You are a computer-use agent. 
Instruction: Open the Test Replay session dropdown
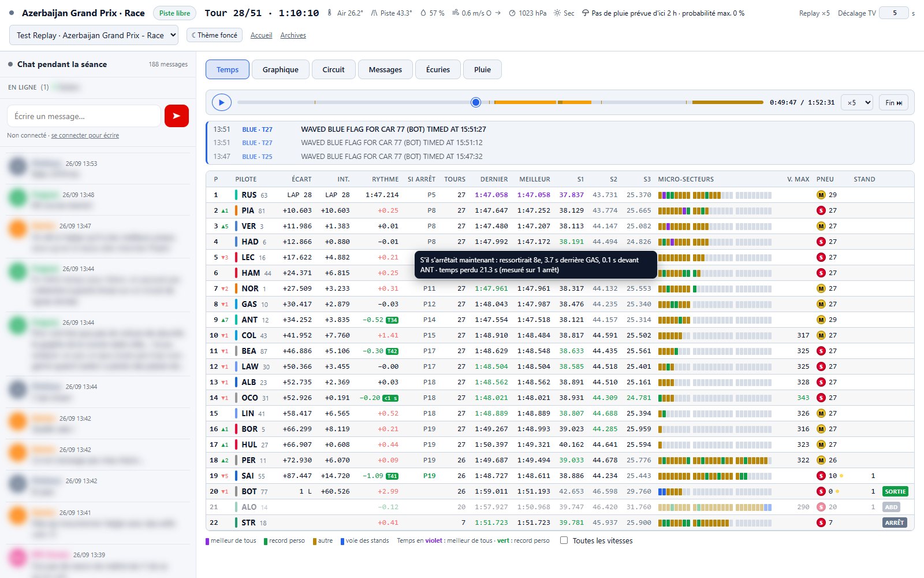click(x=94, y=35)
